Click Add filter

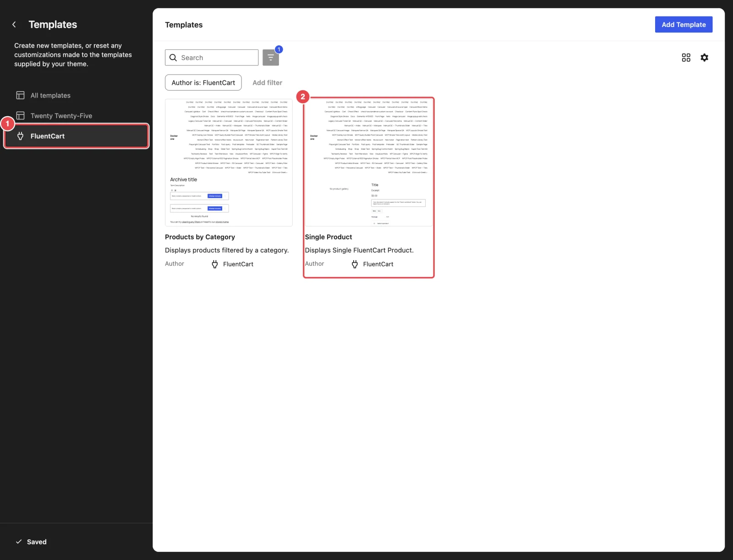pos(268,83)
